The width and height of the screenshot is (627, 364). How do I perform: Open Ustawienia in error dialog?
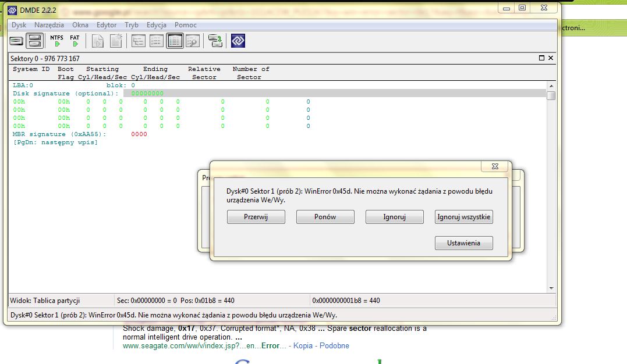click(x=464, y=243)
